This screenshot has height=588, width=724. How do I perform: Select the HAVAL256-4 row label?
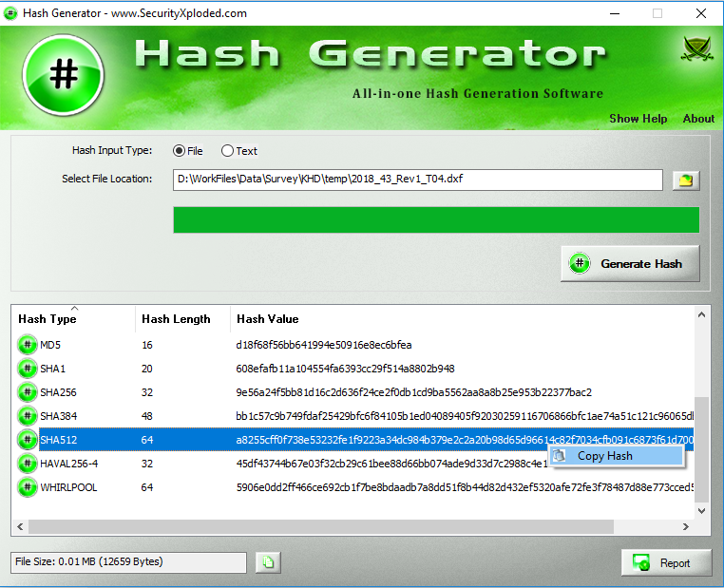point(68,464)
